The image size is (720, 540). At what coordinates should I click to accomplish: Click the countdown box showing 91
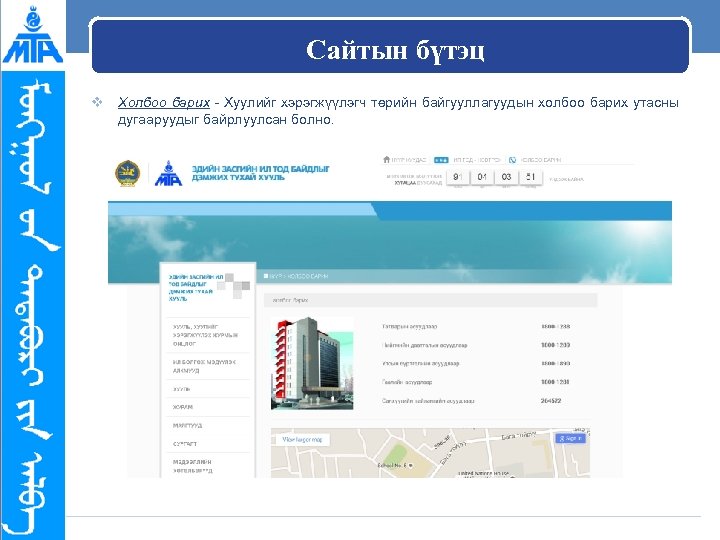[457, 177]
